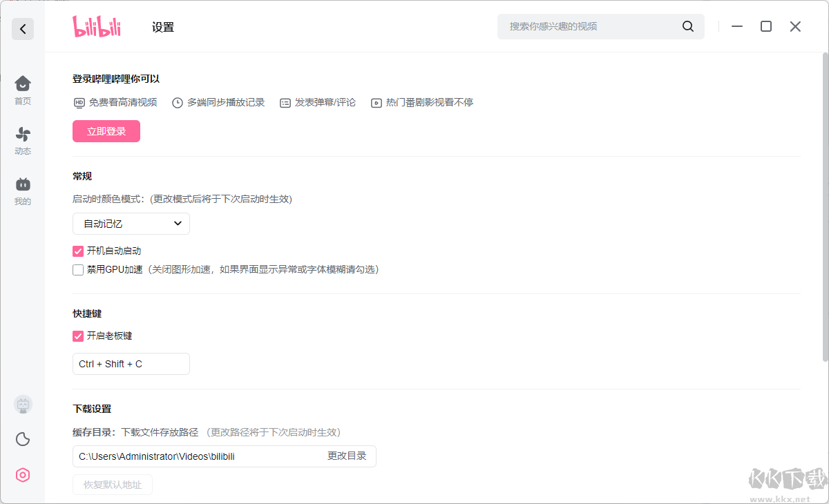Click the Ctrl + Shift + C hotkey field
The height and width of the screenshot is (504, 829).
[x=131, y=364]
